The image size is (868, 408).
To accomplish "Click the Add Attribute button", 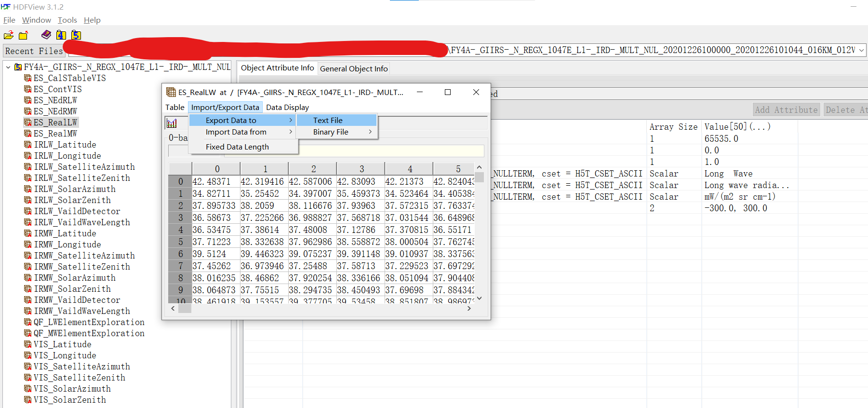I will (x=786, y=109).
